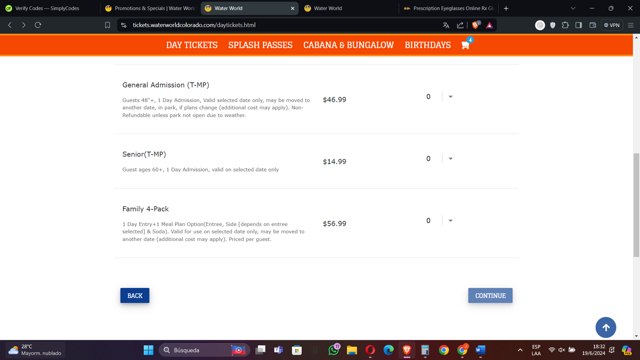
Task: View site information icon beside URL
Action: click(x=124, y=25)
